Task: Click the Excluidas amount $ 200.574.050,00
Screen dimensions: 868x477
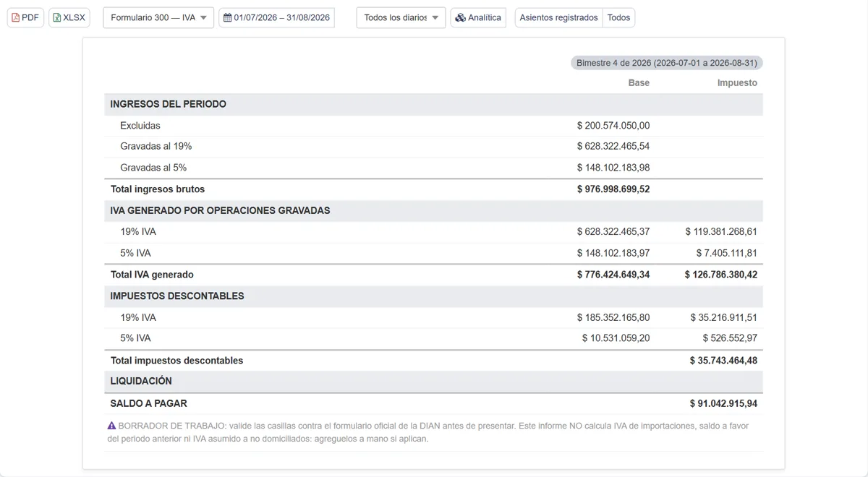Action: tap(613, 126)
